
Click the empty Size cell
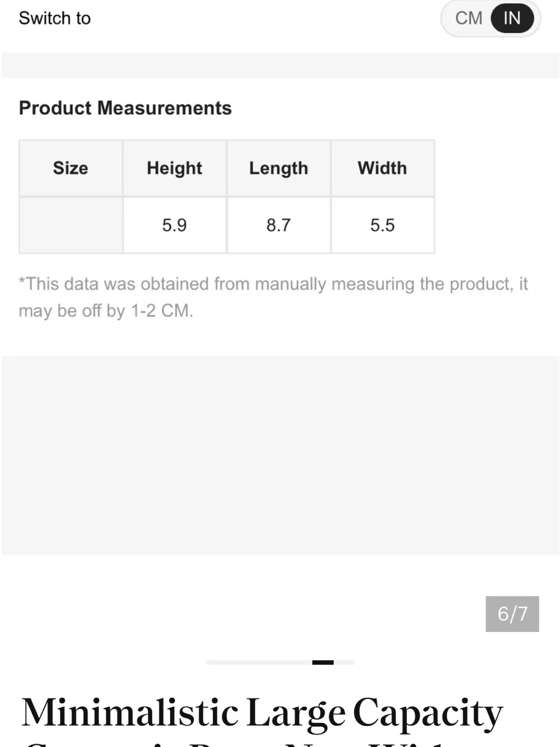(71, 225)
